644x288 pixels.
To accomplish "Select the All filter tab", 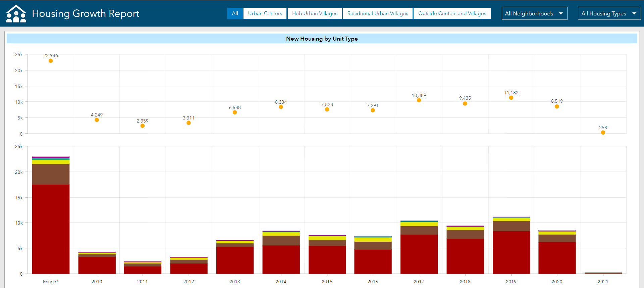I will click(235, 13).
